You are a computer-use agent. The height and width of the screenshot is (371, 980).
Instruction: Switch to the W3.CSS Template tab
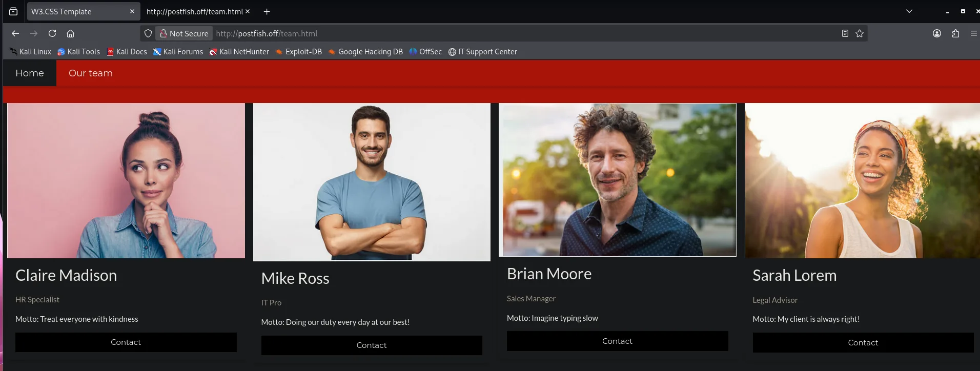[84, 11]
